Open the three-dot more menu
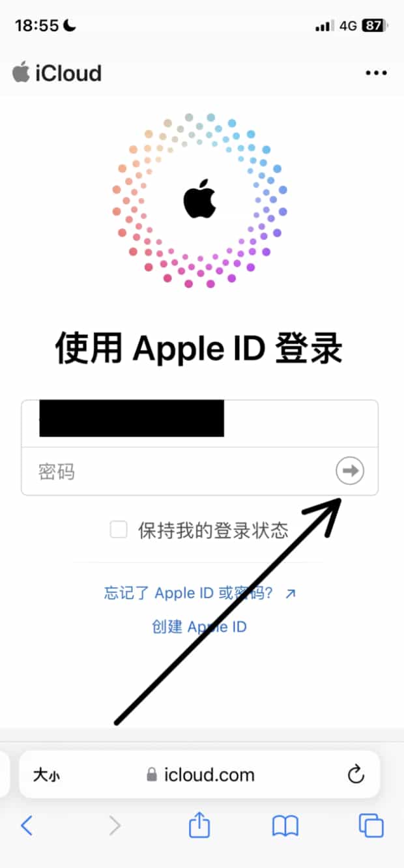Image resolution: width=404 pixels, height=868 pixels. click(376, 73)
